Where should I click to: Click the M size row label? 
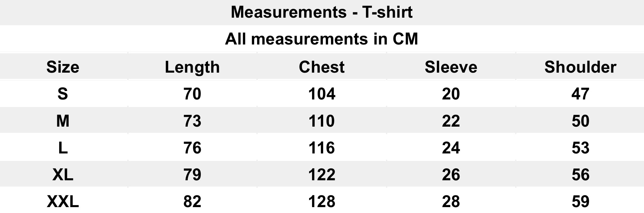pos(63,121)
